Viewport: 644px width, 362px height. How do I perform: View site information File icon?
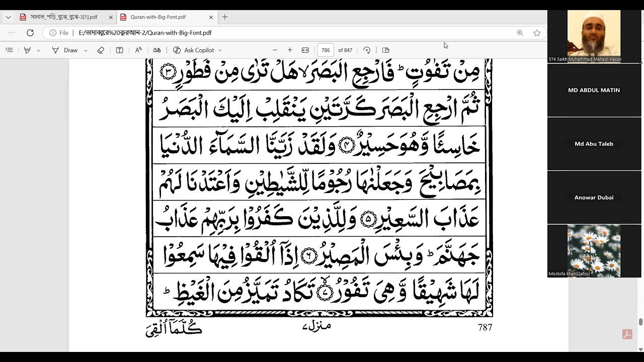(x=59, y=33)
